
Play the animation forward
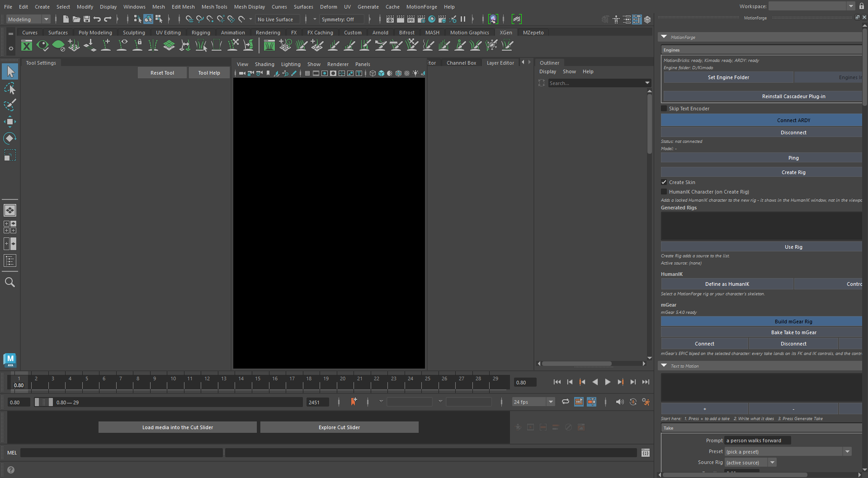coord(608,382)
